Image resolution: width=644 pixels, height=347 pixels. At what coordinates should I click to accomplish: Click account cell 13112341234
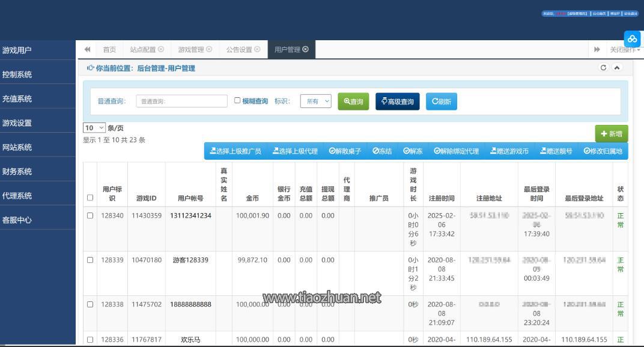point(190,216)
